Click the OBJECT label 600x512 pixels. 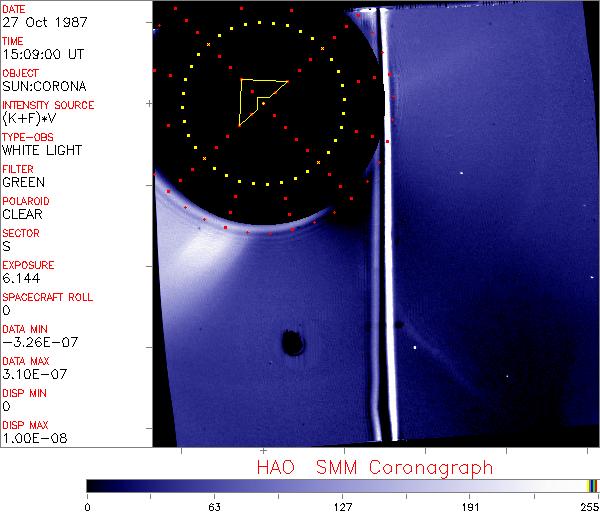click(x=20, y=73)
